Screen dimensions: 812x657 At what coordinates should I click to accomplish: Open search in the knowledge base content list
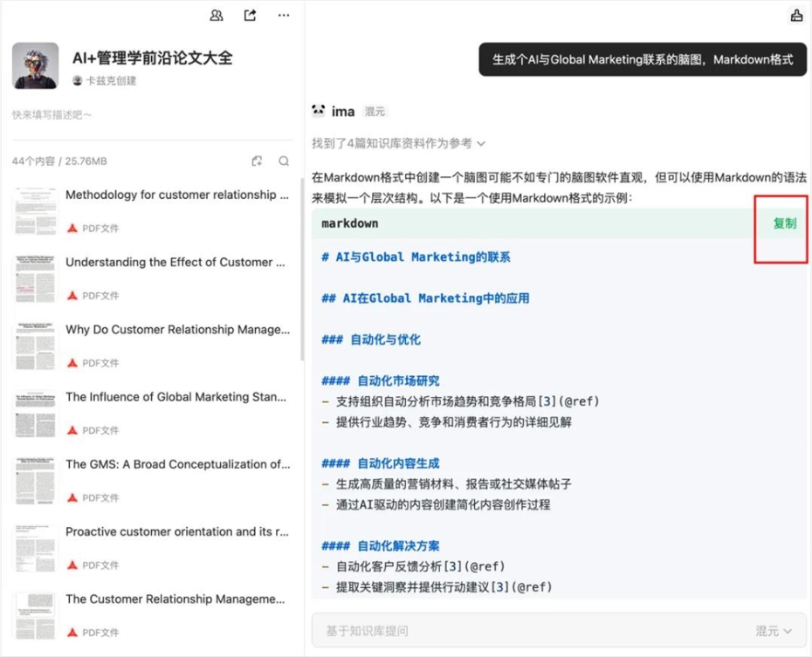[285, 161]
